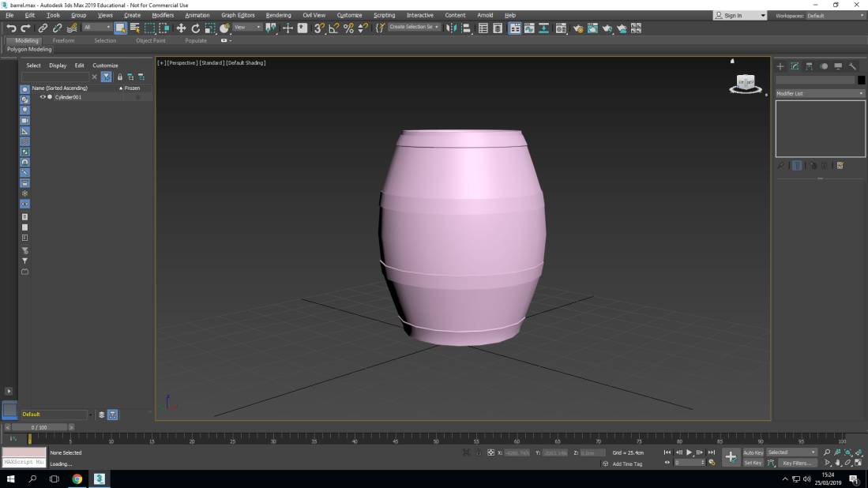Hide Cylinder001 using its eye icon

[x=43, y=97]
